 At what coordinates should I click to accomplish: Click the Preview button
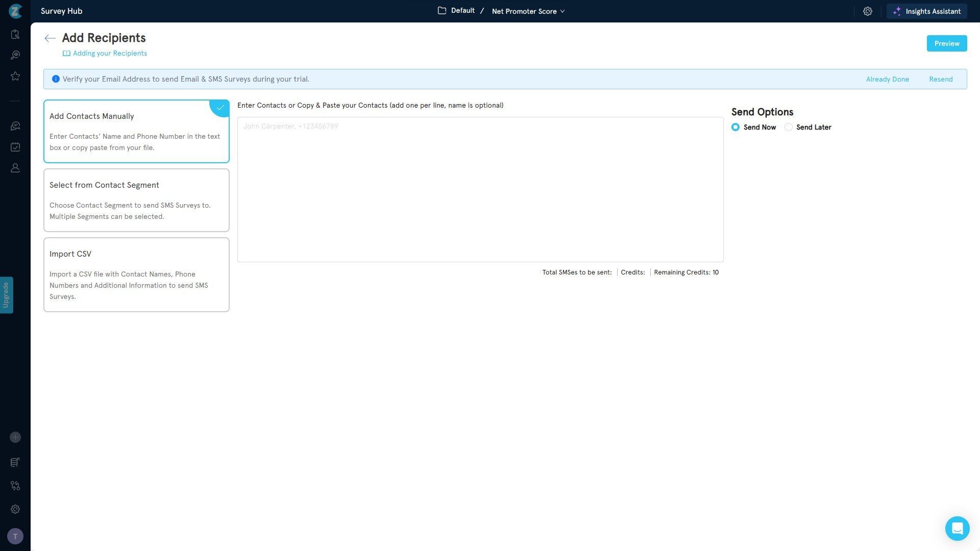click(x=947, y=43)
